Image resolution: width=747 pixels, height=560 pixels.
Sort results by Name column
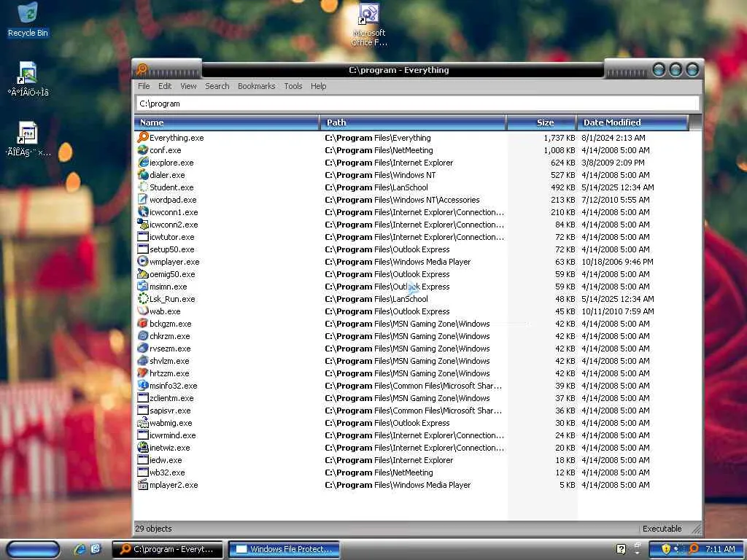click(227, 122)
